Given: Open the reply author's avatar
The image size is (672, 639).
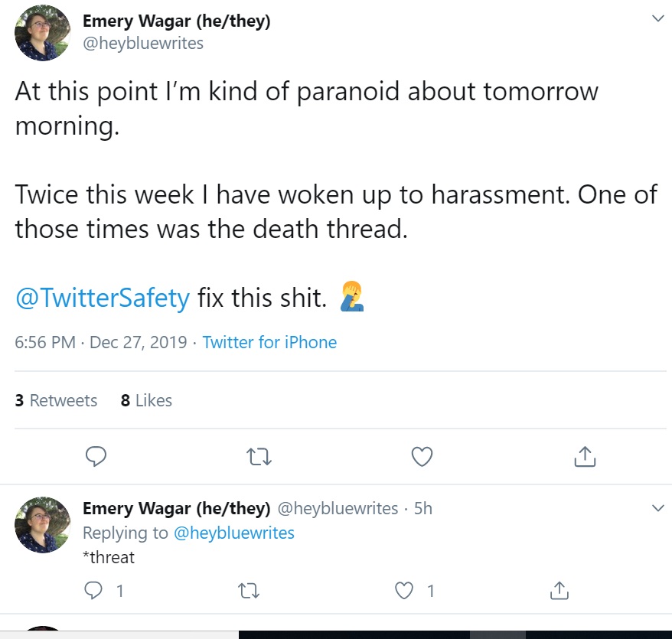Looking at the screenshot, I should 42,524.
